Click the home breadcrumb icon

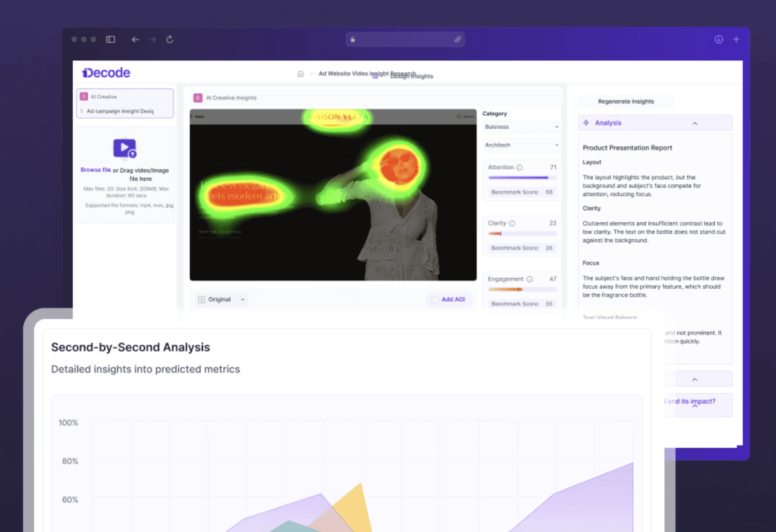[x=300, y=74]
